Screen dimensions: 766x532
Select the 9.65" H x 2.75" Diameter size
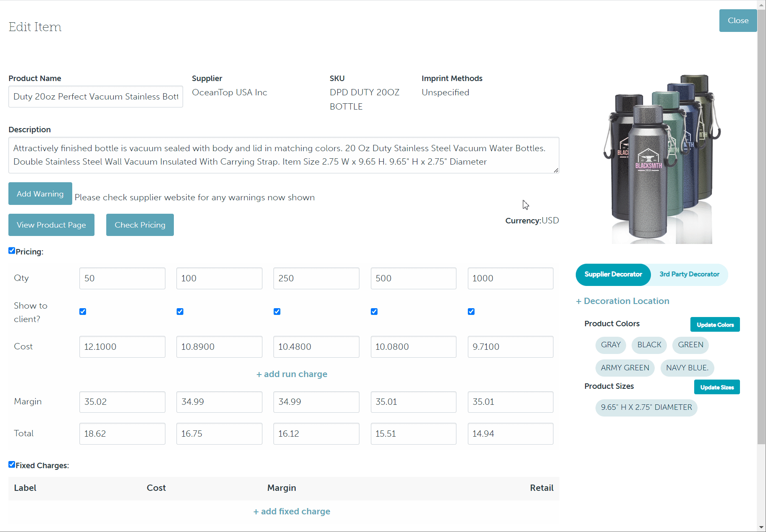pyautogui.click(x=646, y=407)
